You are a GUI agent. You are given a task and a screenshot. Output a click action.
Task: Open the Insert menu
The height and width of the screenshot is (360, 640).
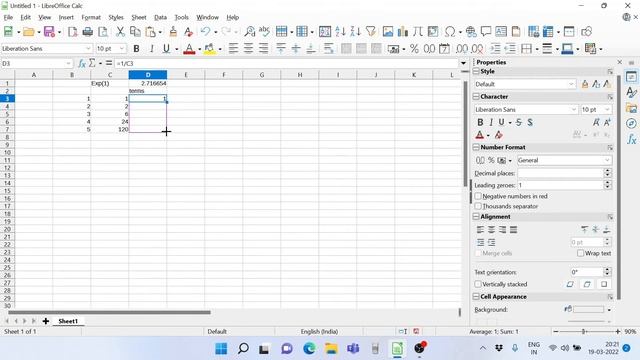[66, 17]
